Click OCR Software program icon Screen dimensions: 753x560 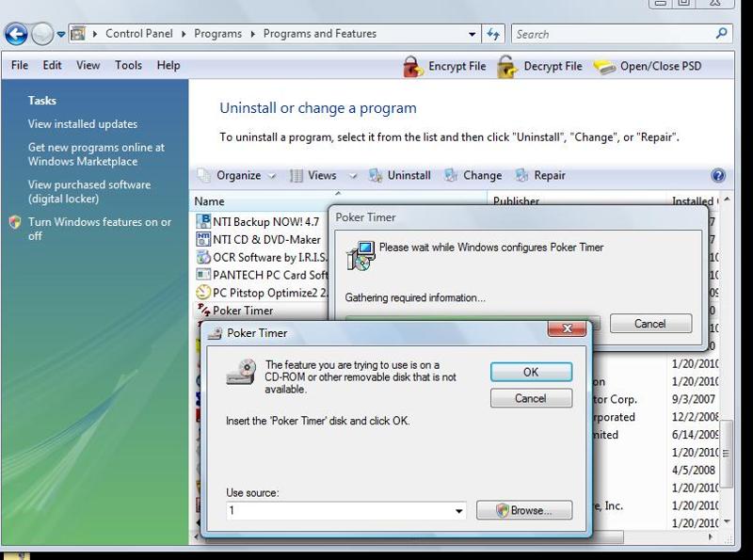203,257
